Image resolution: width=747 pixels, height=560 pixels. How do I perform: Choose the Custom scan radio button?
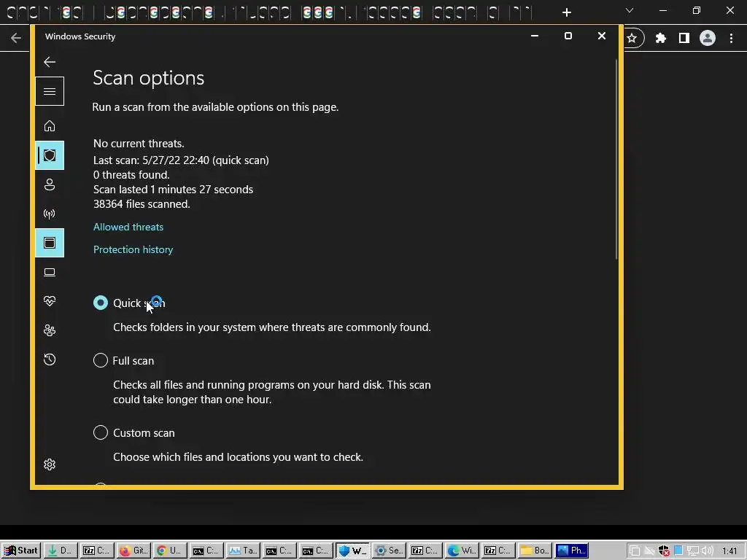(x=101, y=432)
